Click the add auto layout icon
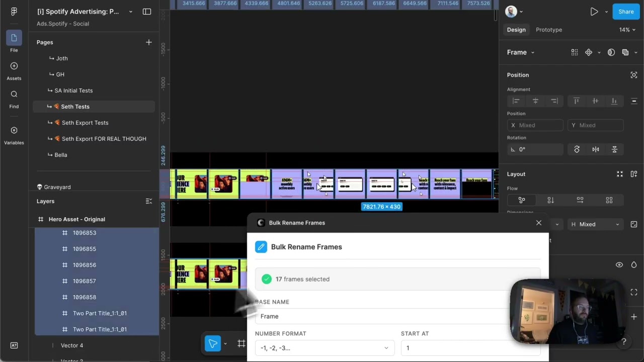Image resolution: width=644 pixels, height=362 pixels. pos(634,174)
